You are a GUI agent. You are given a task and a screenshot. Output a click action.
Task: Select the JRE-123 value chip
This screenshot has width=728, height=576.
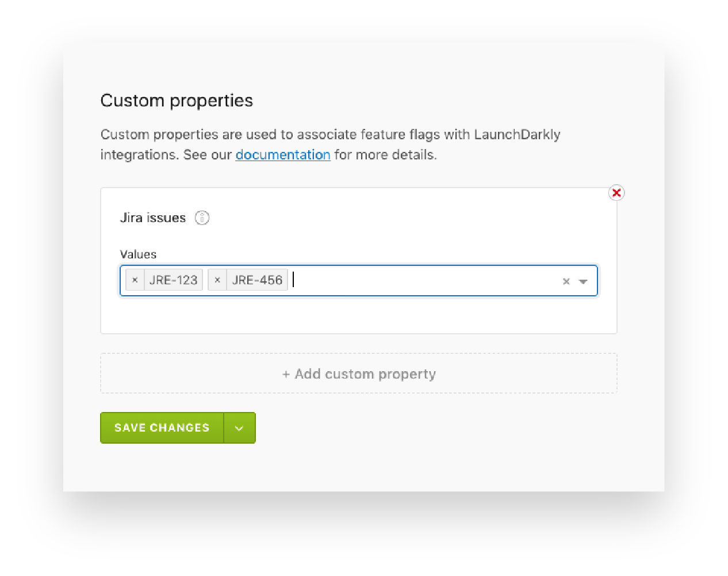pyautogui.click(x=173, y=280)
